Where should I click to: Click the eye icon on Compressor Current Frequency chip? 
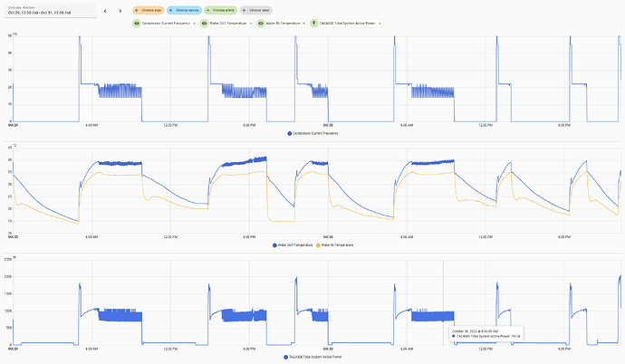[x=136, y=23]
